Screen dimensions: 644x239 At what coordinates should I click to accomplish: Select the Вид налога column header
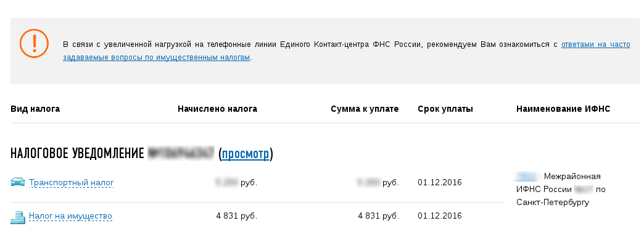click(x=35, y=109)
